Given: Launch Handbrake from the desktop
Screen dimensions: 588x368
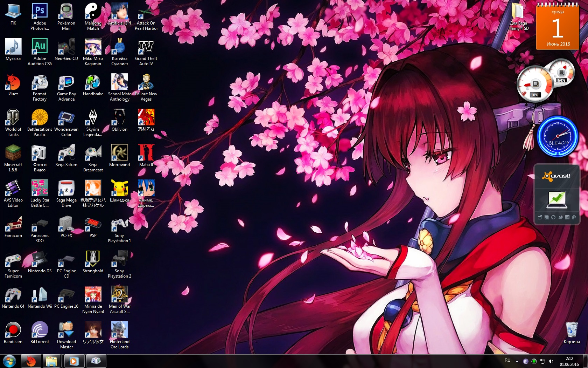Looking at the screenshot, I should [93, 85].
